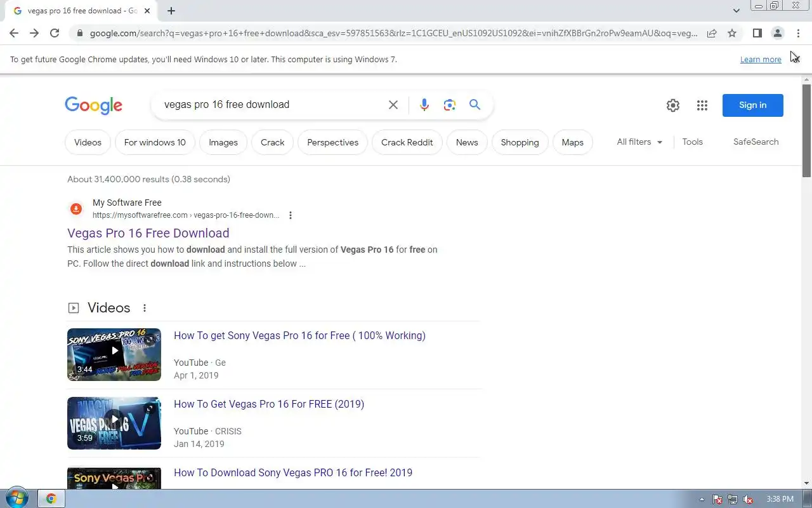
Task: Click the Learn more update link
Action: (761, 60)
